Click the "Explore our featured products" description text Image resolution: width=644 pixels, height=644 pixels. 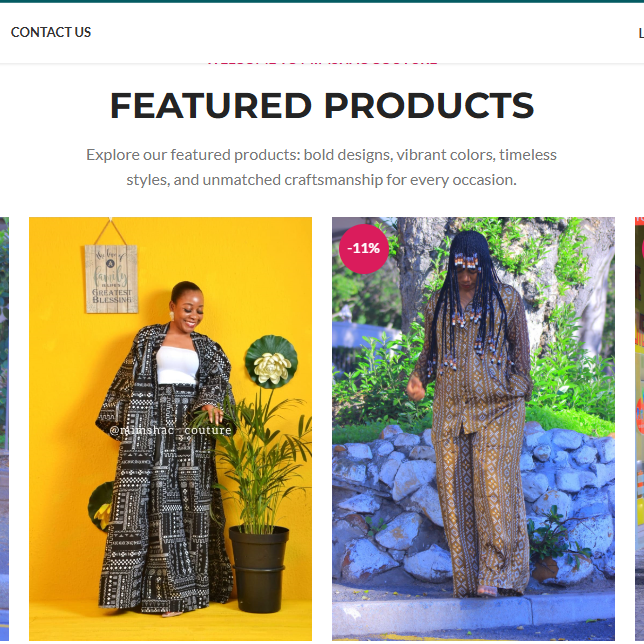click(x=321, y=167)
